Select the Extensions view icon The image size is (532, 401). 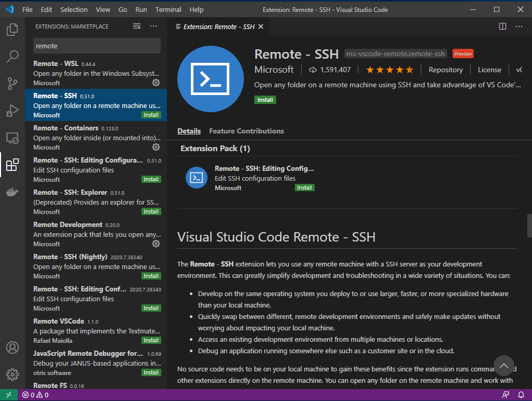click(x=12, y=165)
